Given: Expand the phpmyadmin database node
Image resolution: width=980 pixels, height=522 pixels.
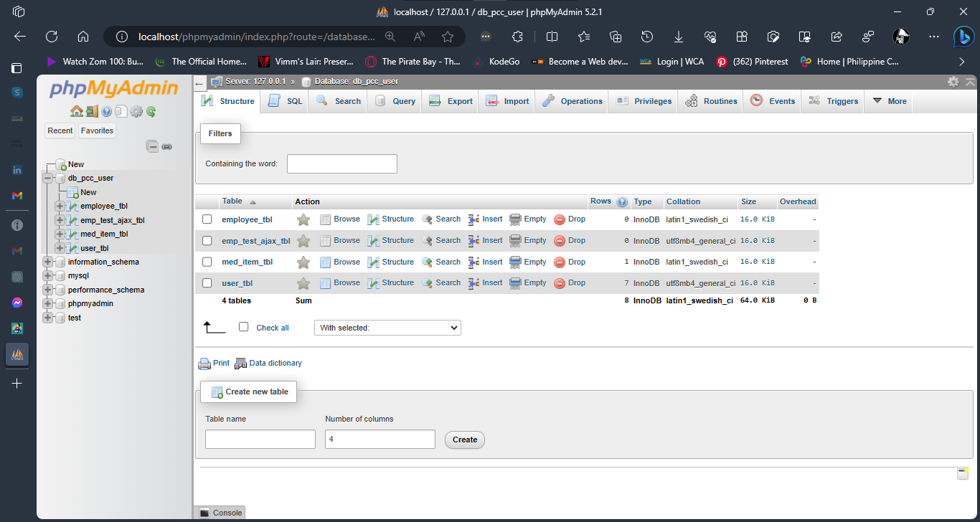Looking at the screenshot, I should click(48, 303).
